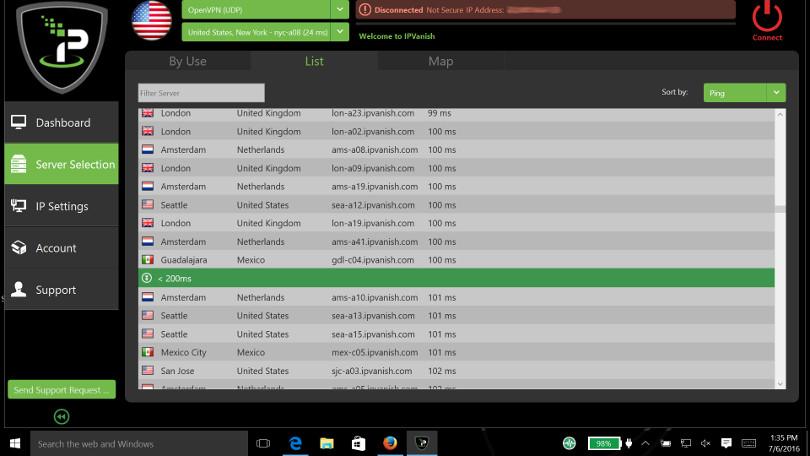Viewport: 810px width, 456px height.
Task: Select Mexico City mex-c05.ipvanish.com server
Action: (456, 352)
